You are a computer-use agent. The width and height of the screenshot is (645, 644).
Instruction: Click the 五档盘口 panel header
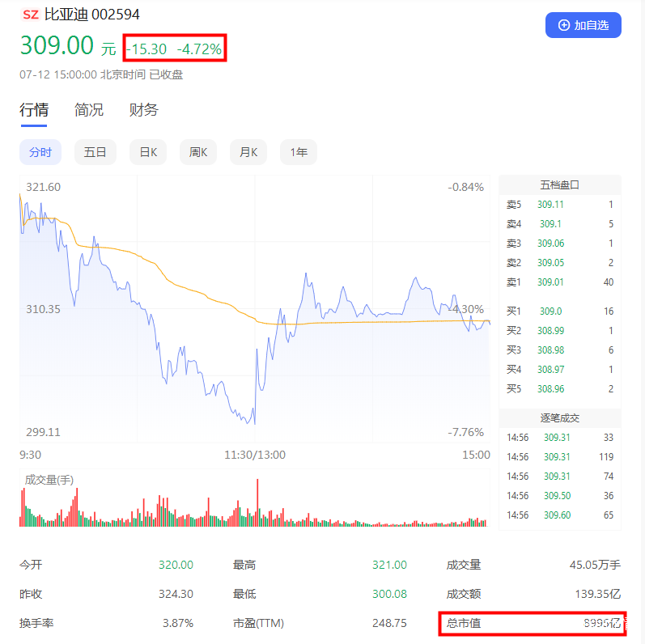559,185
